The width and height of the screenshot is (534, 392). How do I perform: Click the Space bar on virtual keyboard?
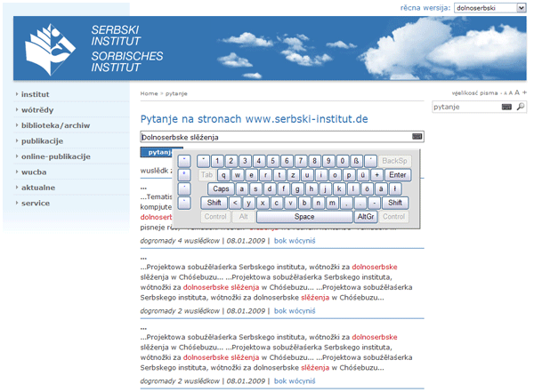pyautogui.click(x=304, y=217)
